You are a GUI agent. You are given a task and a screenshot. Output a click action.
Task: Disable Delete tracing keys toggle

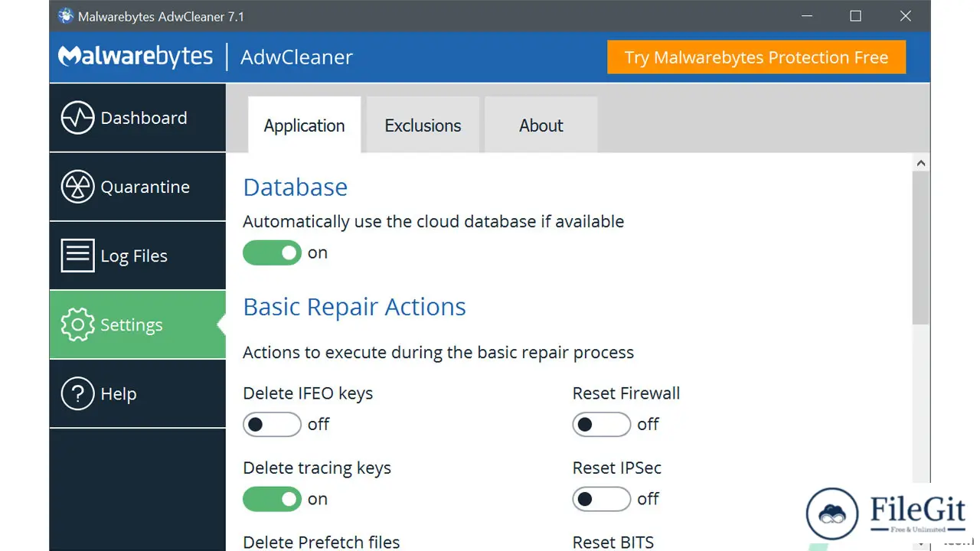(272, 499)
